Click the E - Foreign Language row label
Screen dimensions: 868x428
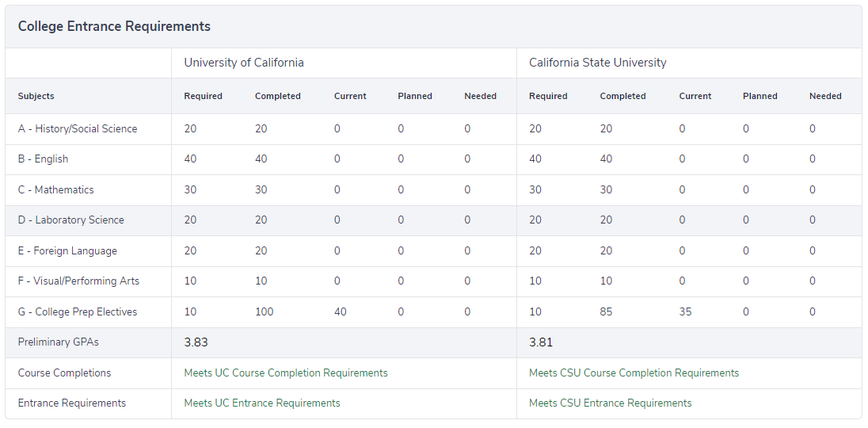coord(67,250)
